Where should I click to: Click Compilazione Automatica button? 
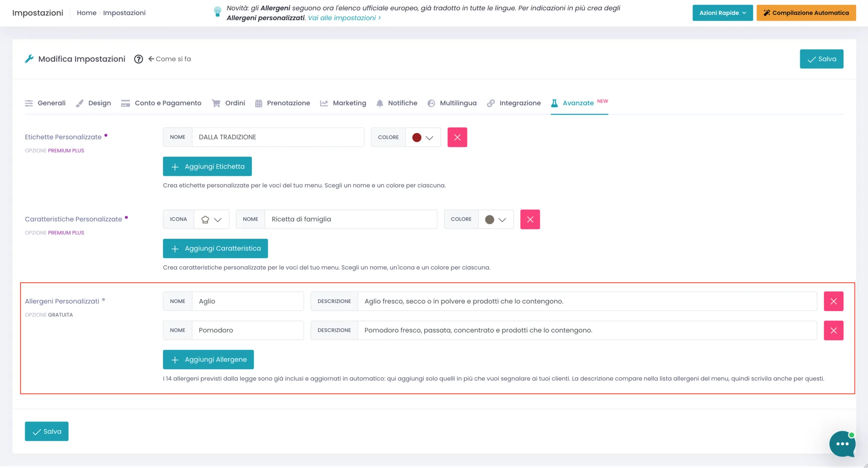coord(806,13)
